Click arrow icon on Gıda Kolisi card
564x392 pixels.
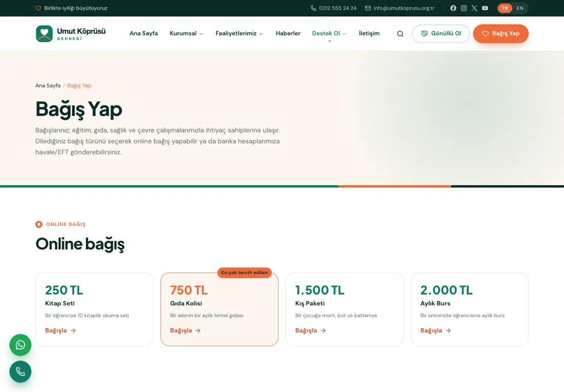tap(198, 331)
